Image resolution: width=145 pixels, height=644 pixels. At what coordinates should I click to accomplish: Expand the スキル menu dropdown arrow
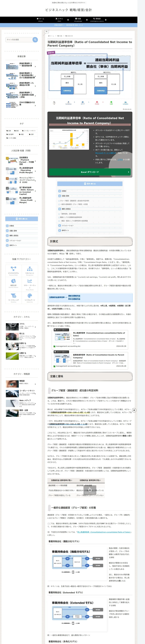[x=68, y=20]
